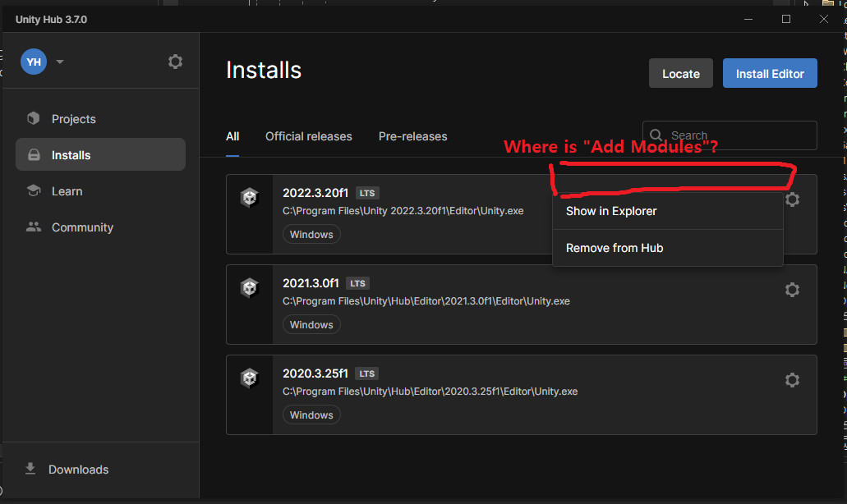Open gear menu for 2020.3.25f1
Viewport: 847px width, 504px height.
click(x=792, y=380)
